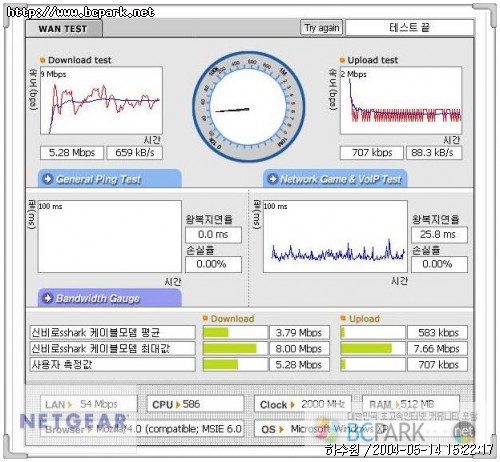Click the orange bullet beside Upload column header

click(x=343, y=318)
